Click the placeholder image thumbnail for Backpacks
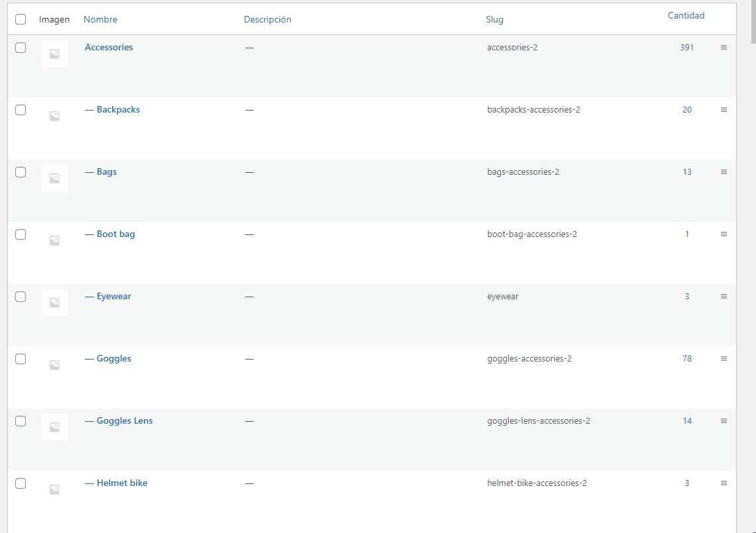 point(54,116)
